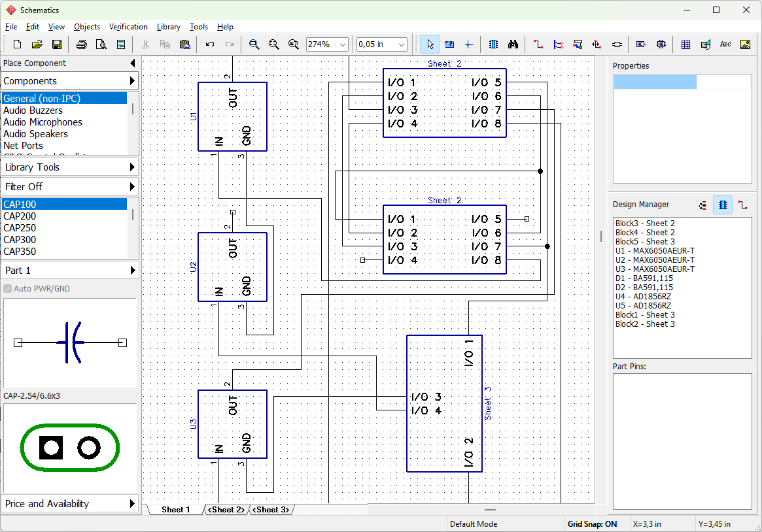Select U1 - MAX6050AEUR-T in Design Manager

coord(655,251)
